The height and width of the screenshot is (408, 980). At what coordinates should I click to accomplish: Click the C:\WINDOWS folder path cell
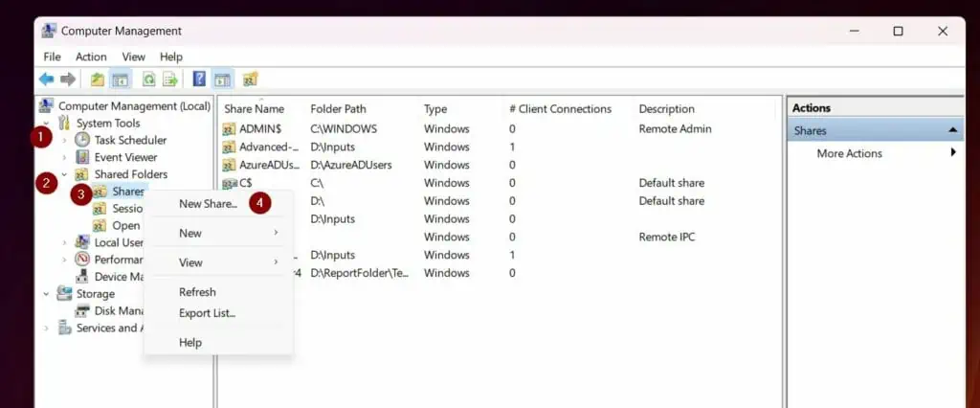(x=344, y=129)
